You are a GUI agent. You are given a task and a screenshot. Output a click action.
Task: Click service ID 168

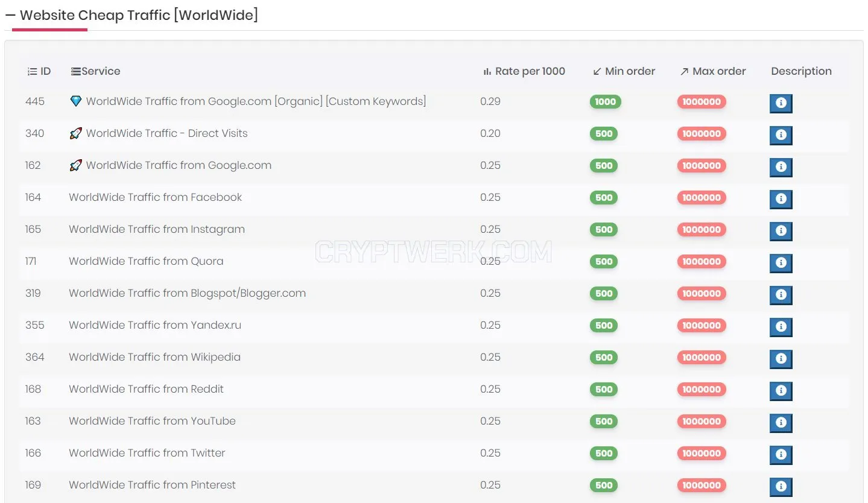tap(33, 389)
